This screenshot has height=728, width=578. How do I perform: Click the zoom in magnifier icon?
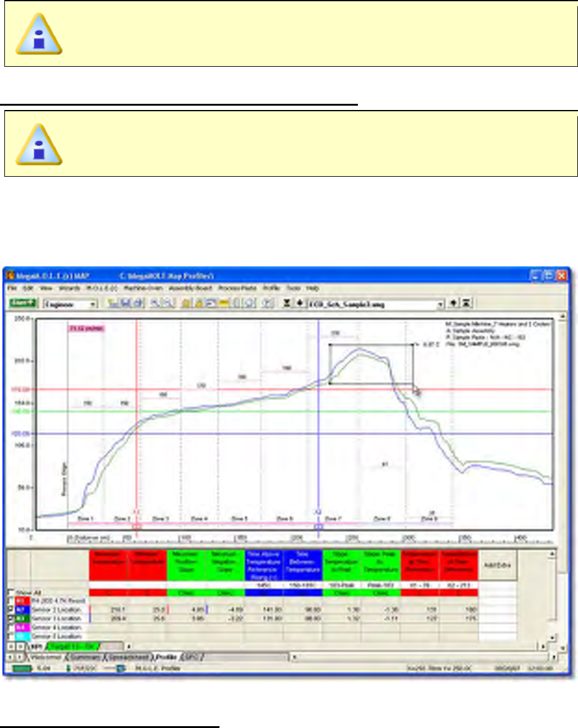point(155,303)
